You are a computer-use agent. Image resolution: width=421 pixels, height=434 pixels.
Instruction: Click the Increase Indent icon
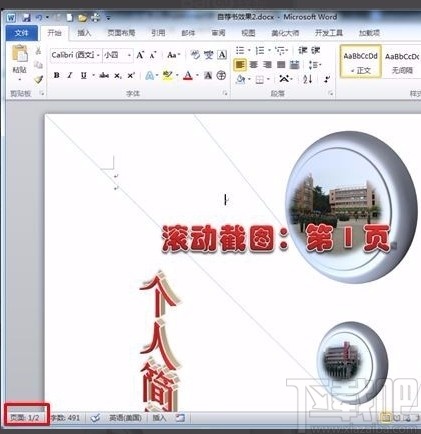pos(316,51)
